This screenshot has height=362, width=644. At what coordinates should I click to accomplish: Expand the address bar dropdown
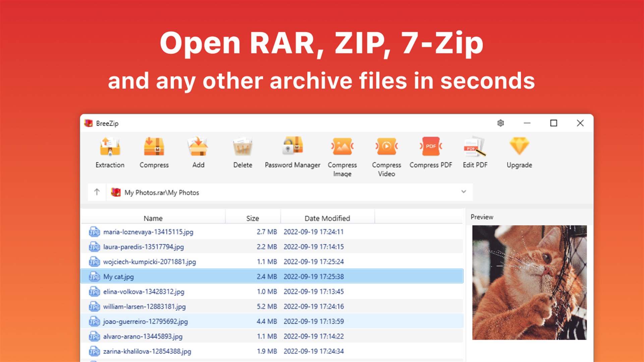tap(464, 192)
